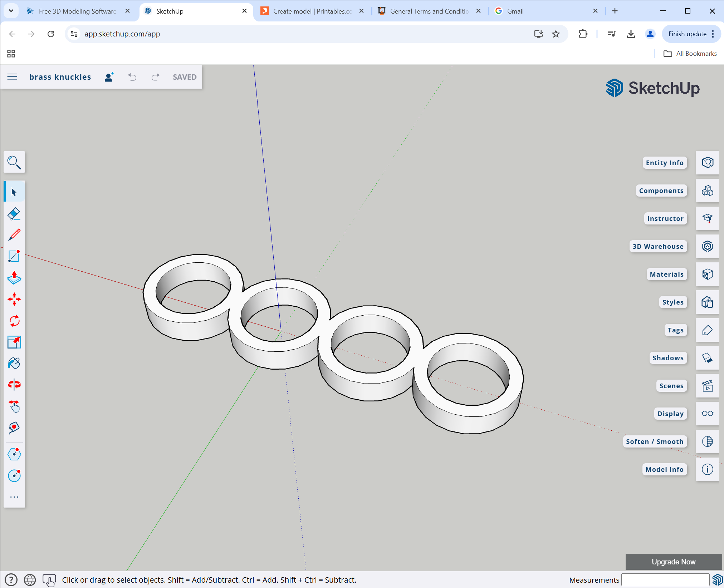
Task: Open the Entity Info panel icon
Action: [x=707, y=163]
